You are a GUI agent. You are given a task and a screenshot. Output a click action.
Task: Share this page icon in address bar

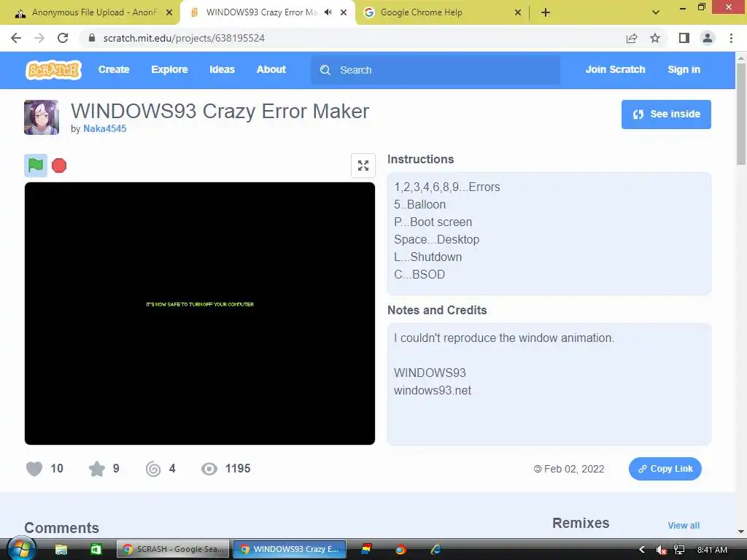click(632, 38)
